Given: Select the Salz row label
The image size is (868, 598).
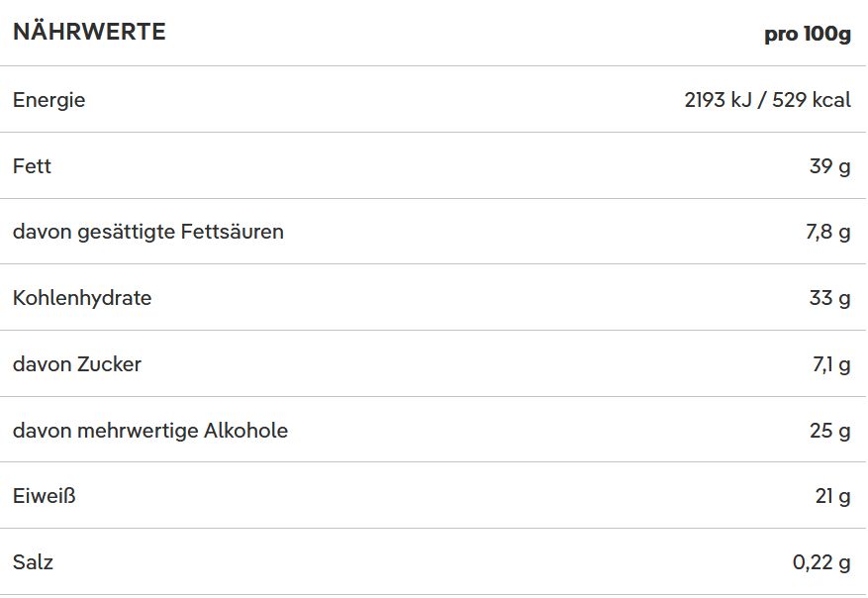Looking at the screenshot, I should tap(33, 562).
